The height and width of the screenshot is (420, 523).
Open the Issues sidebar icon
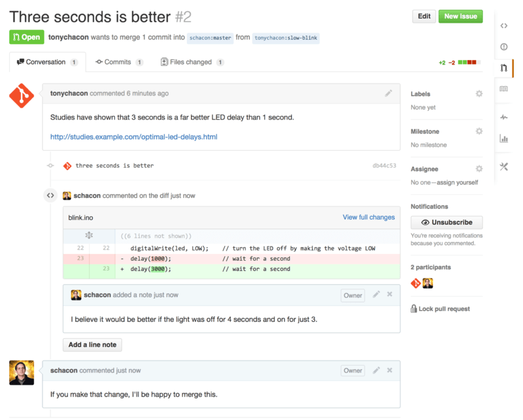504,46
